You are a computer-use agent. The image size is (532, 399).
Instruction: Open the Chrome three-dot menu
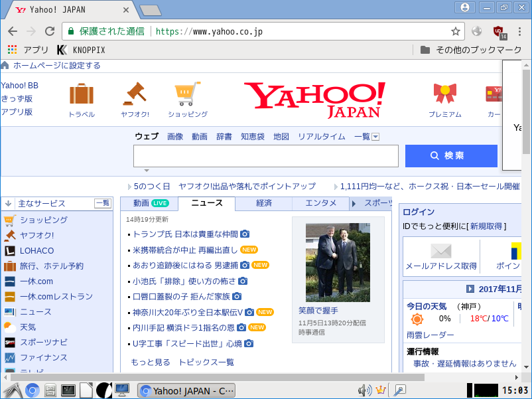pos(519,32)
